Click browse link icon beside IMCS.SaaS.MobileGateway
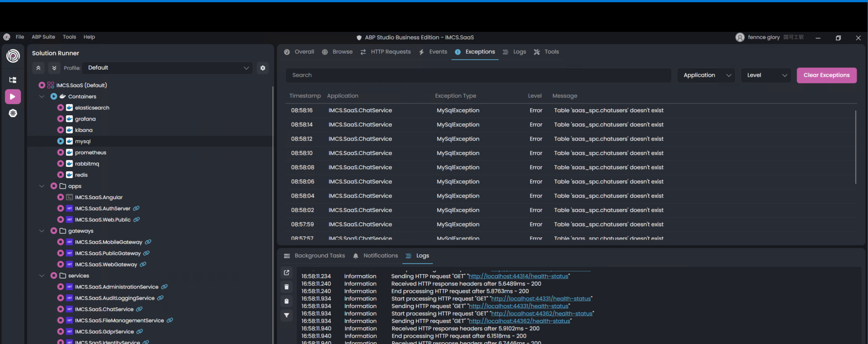The width and height of the screenshot is (868, 344). (x=148, y=242)
